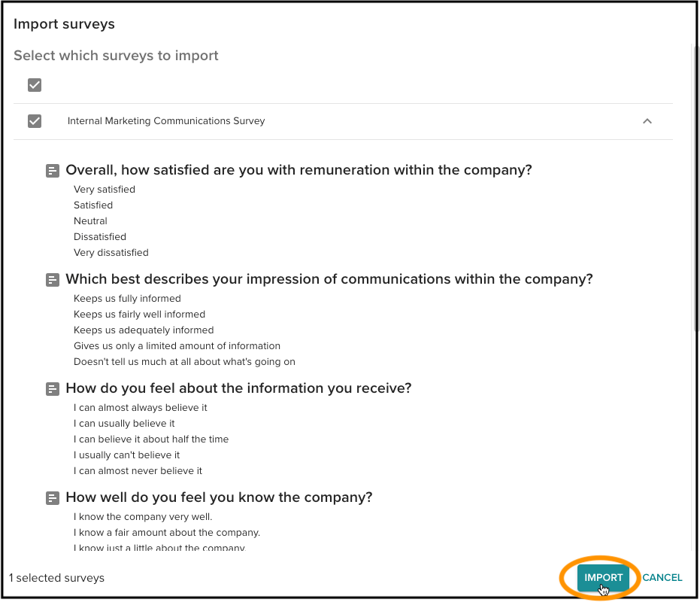Click the vertical scrollbar on the right

696,187
